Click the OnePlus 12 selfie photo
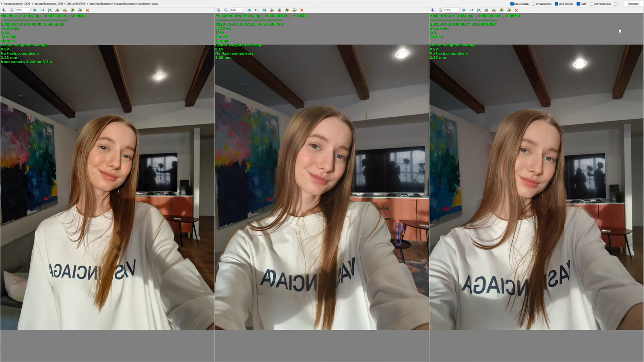644x362 pixels. (107, 187)
